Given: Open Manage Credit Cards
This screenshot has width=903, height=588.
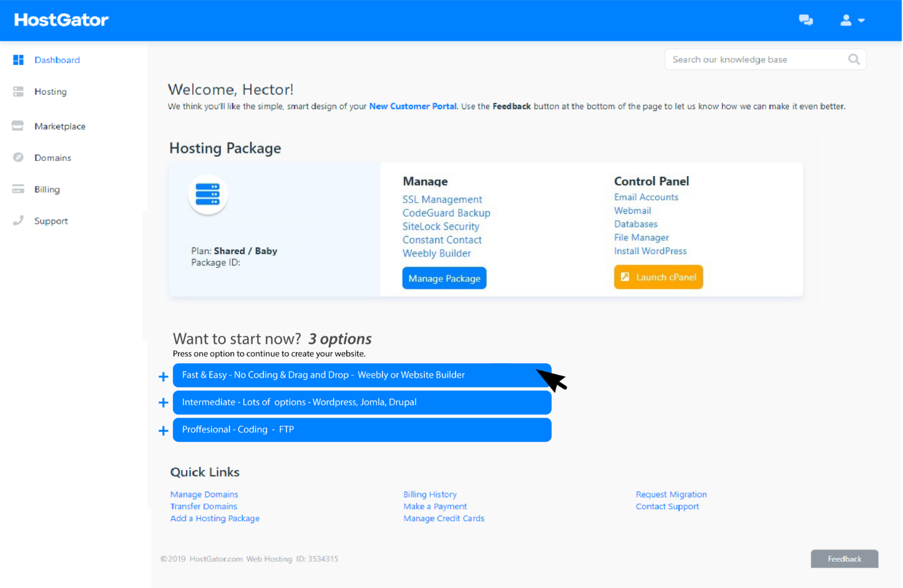Looking at the screenshot, I should coord(444,519).
